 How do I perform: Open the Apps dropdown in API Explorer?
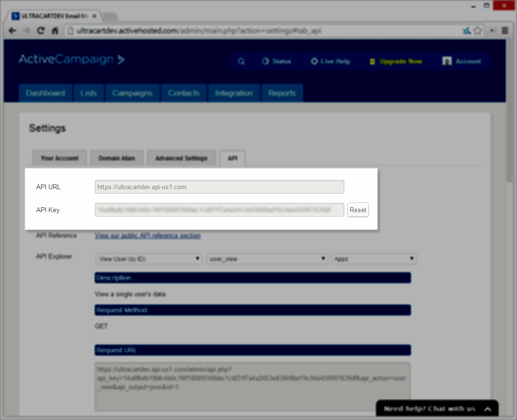click(374, 259)
